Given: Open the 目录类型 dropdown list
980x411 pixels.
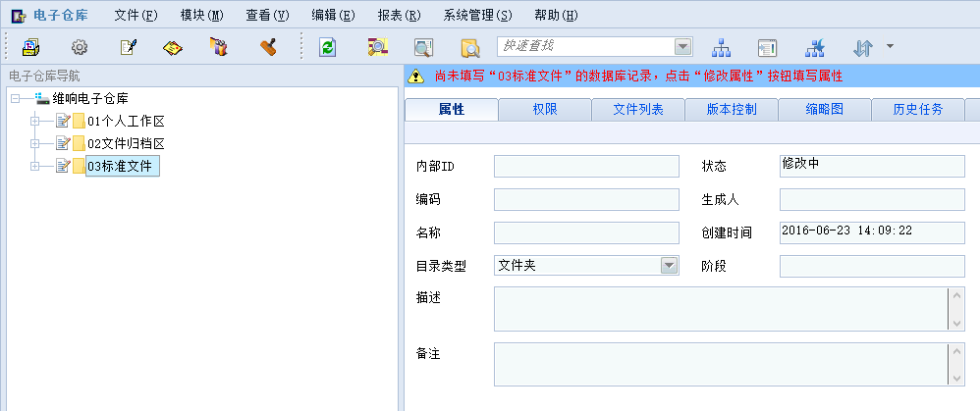Looking at the screenshot, I should click(x=669, y=265).
